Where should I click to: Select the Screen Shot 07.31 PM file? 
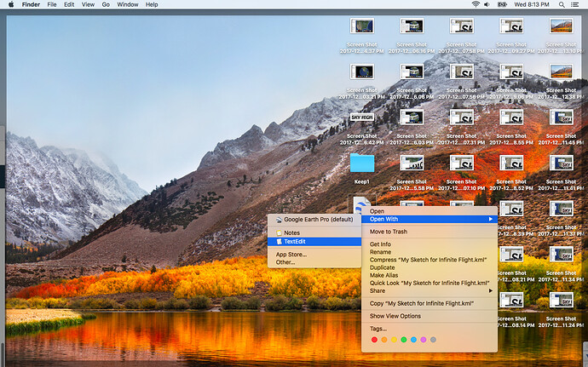[x=462, y=118]
